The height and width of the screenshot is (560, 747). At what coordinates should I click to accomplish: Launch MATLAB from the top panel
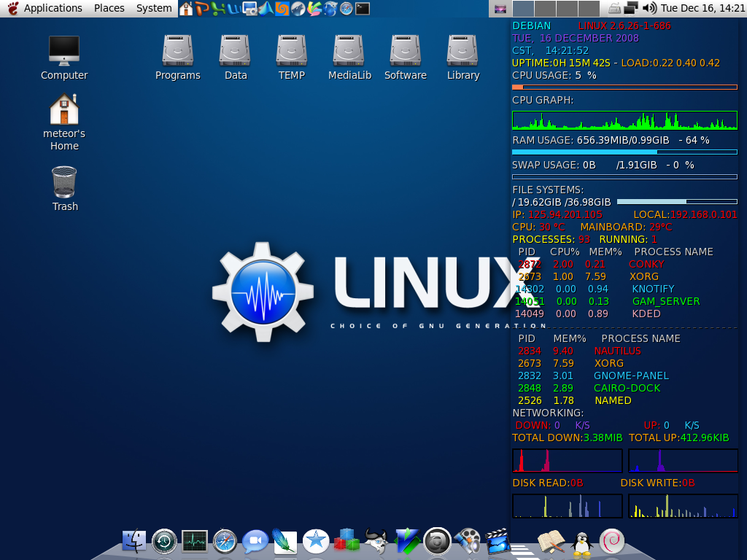coord(266,9)
